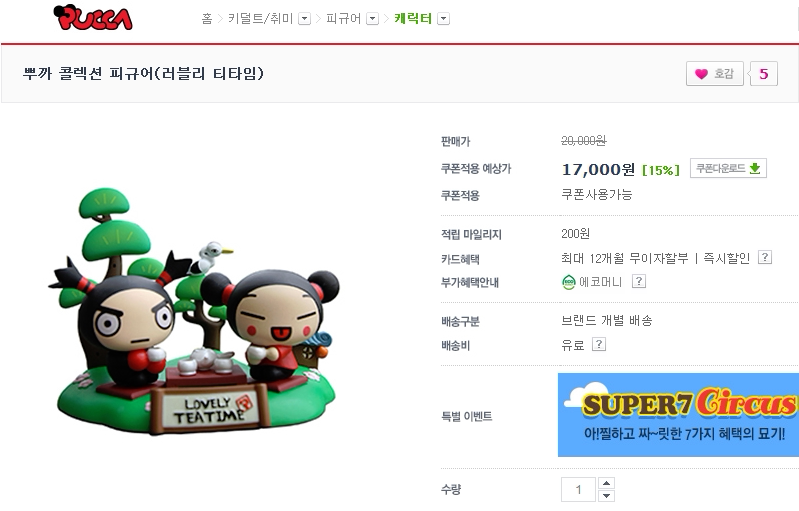This screenshot has width=799, height=511.
Task: Go to 홈 in the breadcrumb
Action: click(207, 19)
